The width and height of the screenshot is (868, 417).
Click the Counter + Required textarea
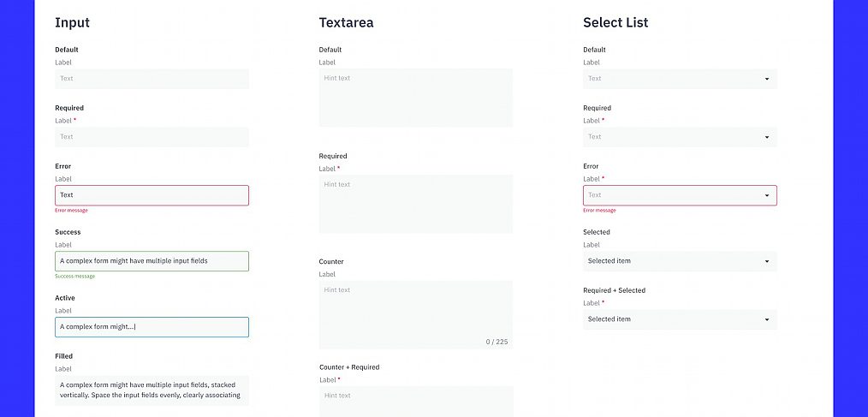click(x=416, y=402)
